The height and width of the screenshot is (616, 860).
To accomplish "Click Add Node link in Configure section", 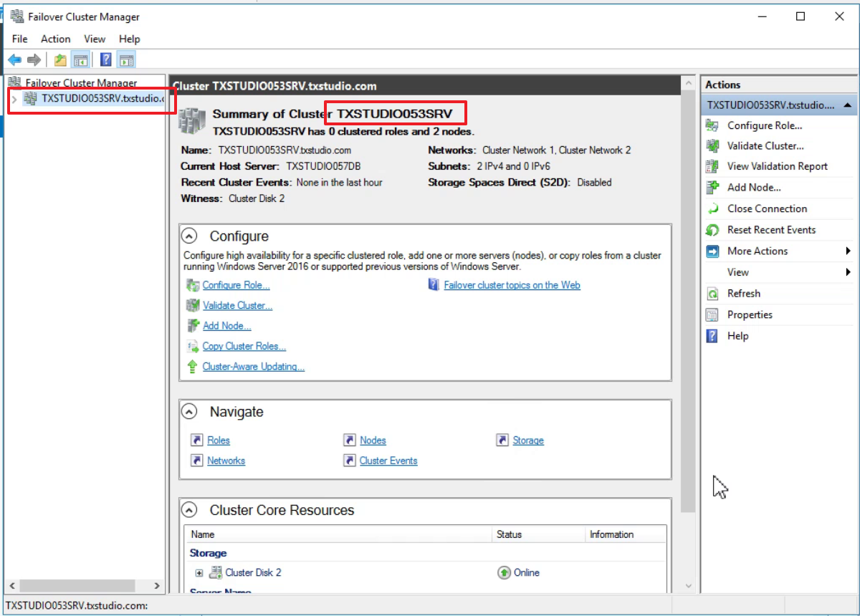I will click(x=226, y=326).
